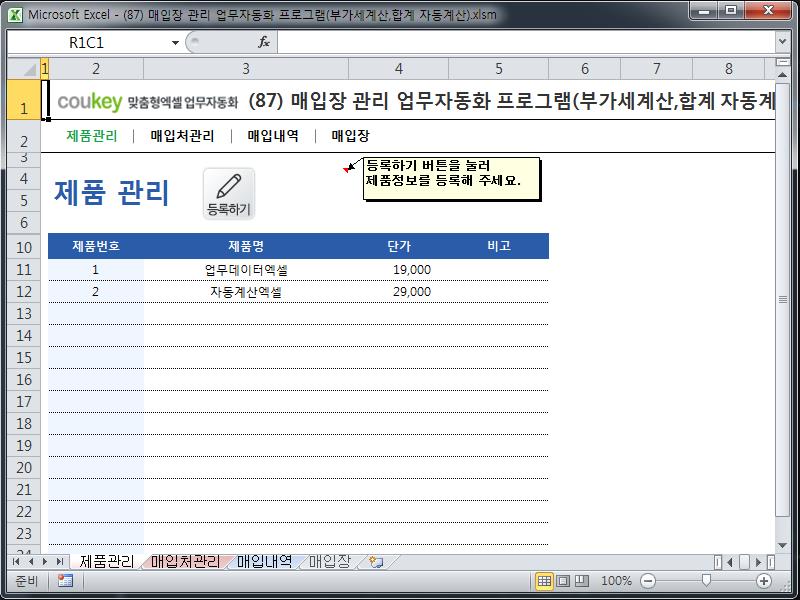Click the R1C1 name box field
This screenshot has width=800, height=600.
click(87, 43)
